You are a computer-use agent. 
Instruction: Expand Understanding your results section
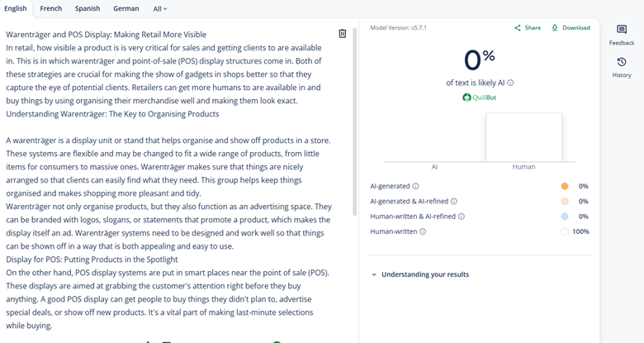(420, 274)
